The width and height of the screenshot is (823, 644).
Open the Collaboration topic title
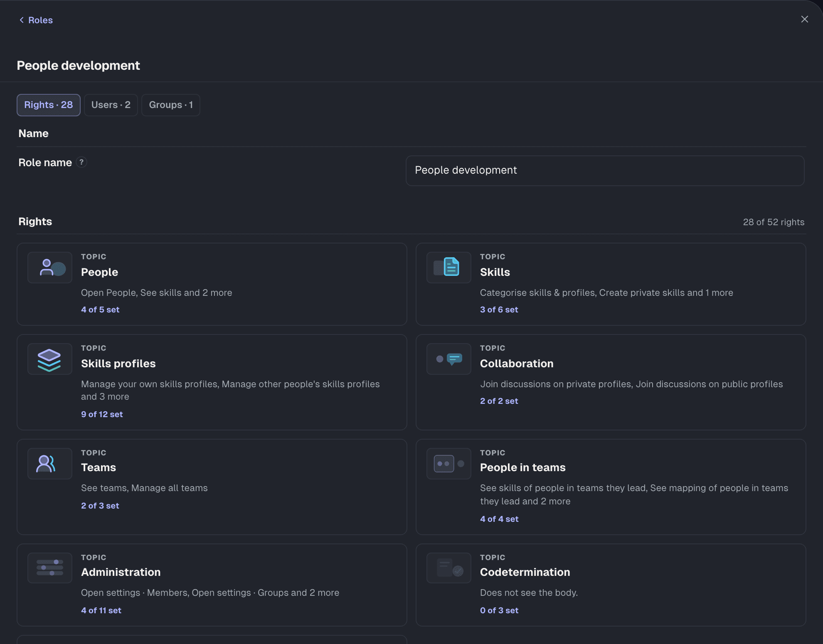(x=517, y=364)
